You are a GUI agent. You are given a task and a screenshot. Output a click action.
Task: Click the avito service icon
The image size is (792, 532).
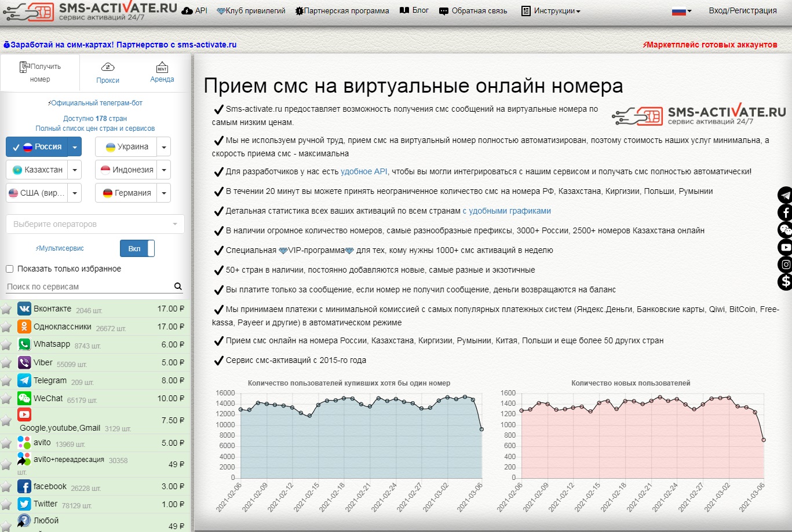[24, 443]
